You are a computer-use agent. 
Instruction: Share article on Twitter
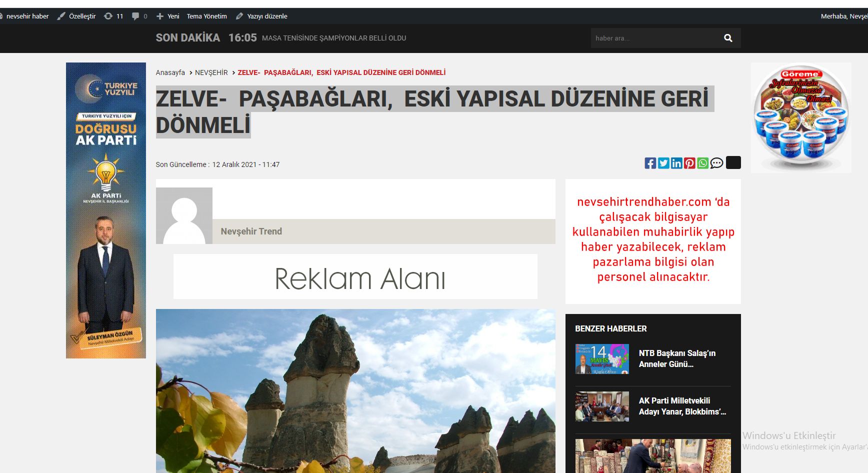tap(663, 163)
